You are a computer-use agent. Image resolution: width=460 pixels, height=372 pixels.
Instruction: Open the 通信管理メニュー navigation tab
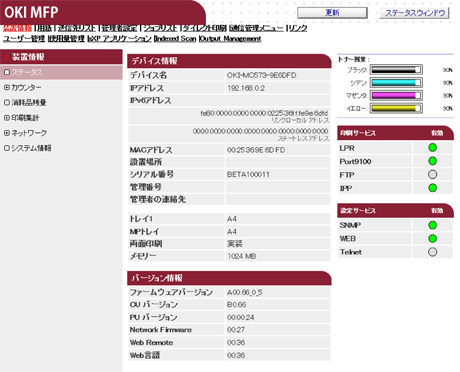[257, 28]
